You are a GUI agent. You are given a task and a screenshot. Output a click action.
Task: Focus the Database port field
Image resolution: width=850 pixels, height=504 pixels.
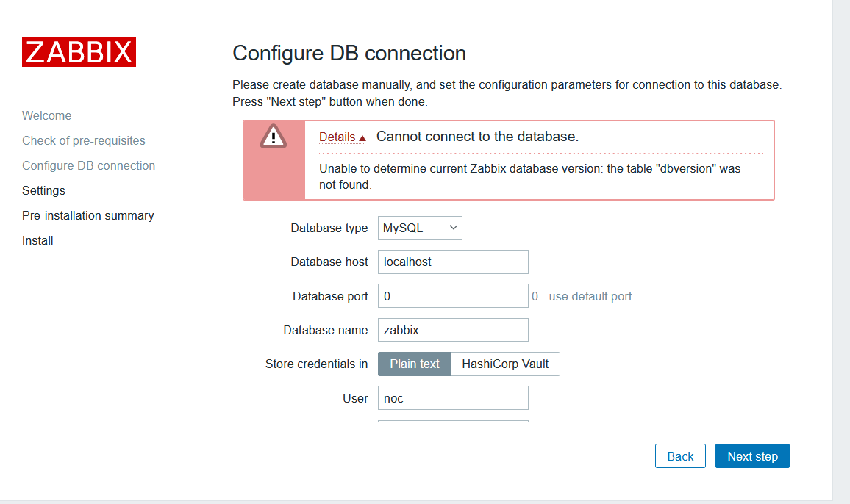tap(453, 296)
